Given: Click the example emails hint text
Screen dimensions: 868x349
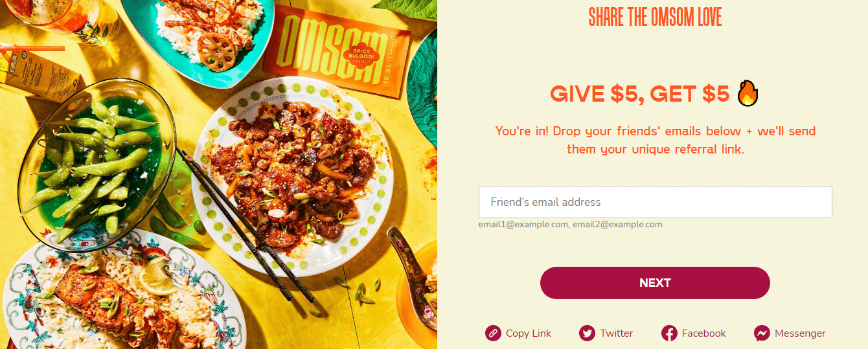Looking at the screenshot, I should pos(570,225).
